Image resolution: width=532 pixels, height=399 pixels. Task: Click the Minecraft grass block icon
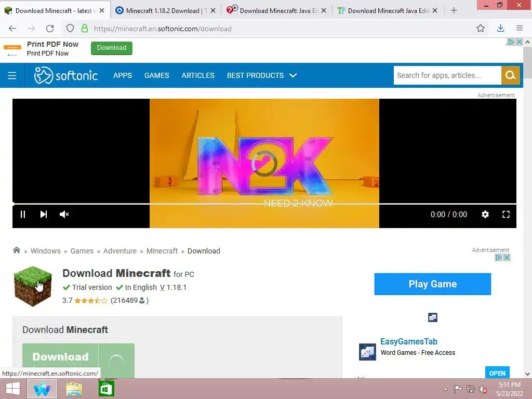(x=33, y=286)
